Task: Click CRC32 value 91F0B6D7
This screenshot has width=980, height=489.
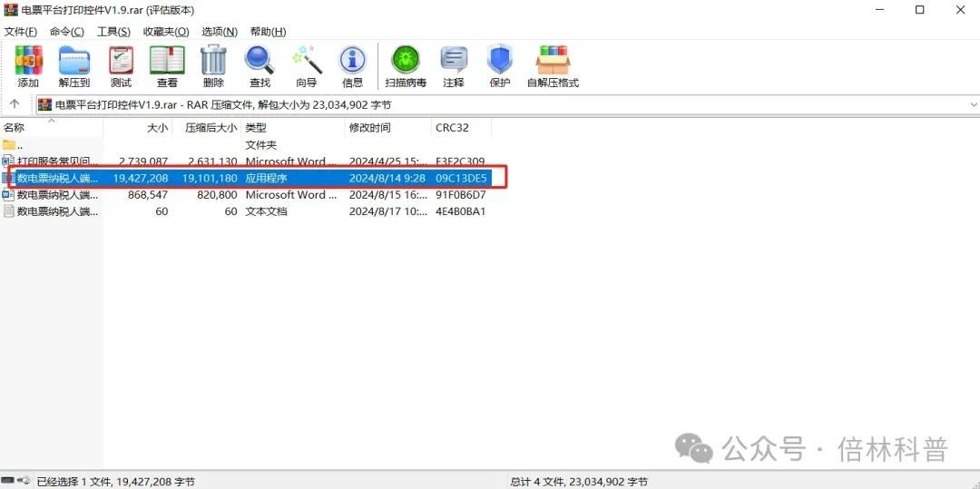Action: 461,195
